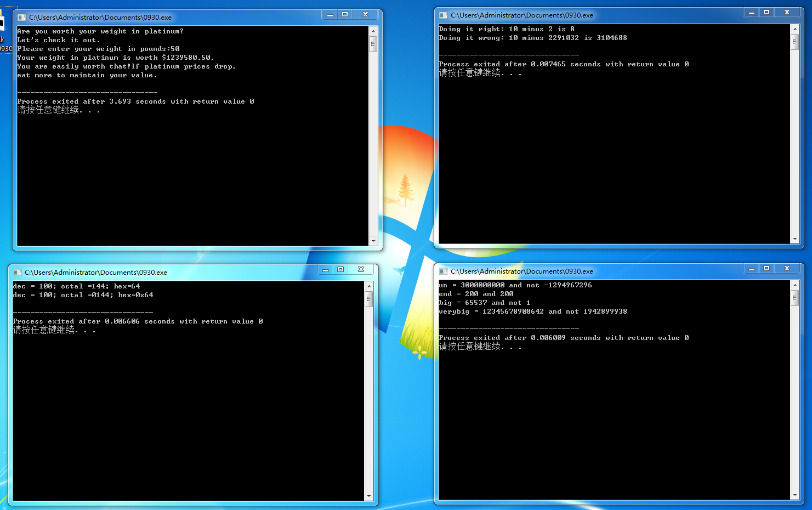The width and height of the screenshot is (812, 510).
Task: Click line 'Doing it right: 10 minus 2 is 8'
Action: click(x=507, y=29)
